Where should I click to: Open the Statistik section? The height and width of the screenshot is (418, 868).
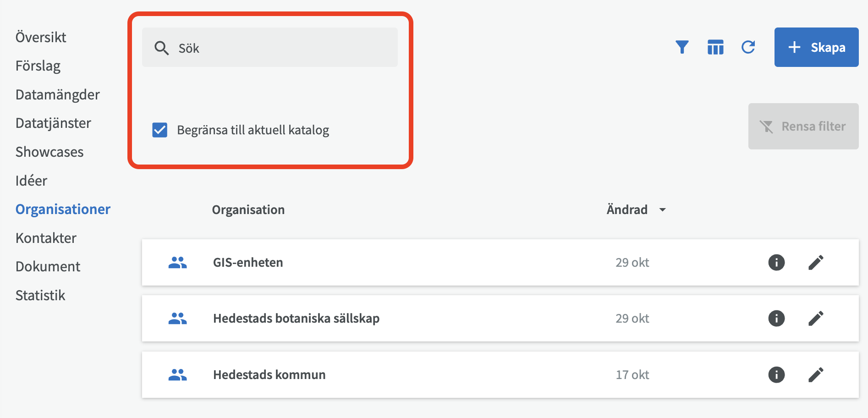coord(40,295)
